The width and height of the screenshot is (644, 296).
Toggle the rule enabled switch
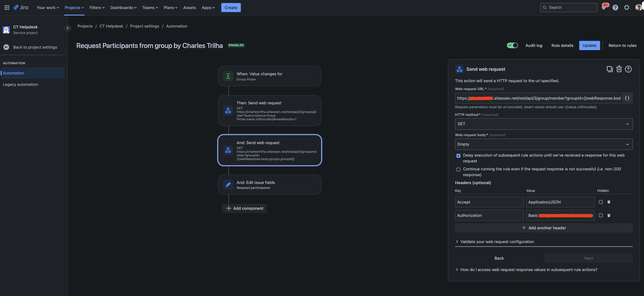click(x=512, y=45)
